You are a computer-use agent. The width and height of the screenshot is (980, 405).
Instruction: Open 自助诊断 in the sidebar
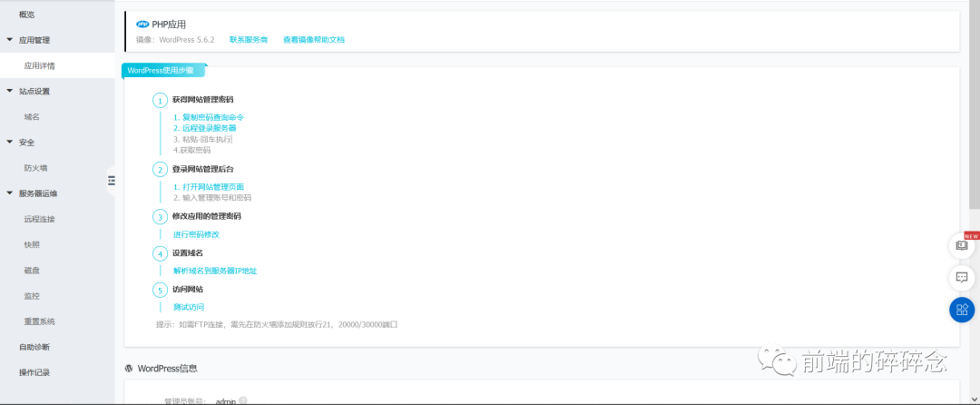tap(34, 347)
